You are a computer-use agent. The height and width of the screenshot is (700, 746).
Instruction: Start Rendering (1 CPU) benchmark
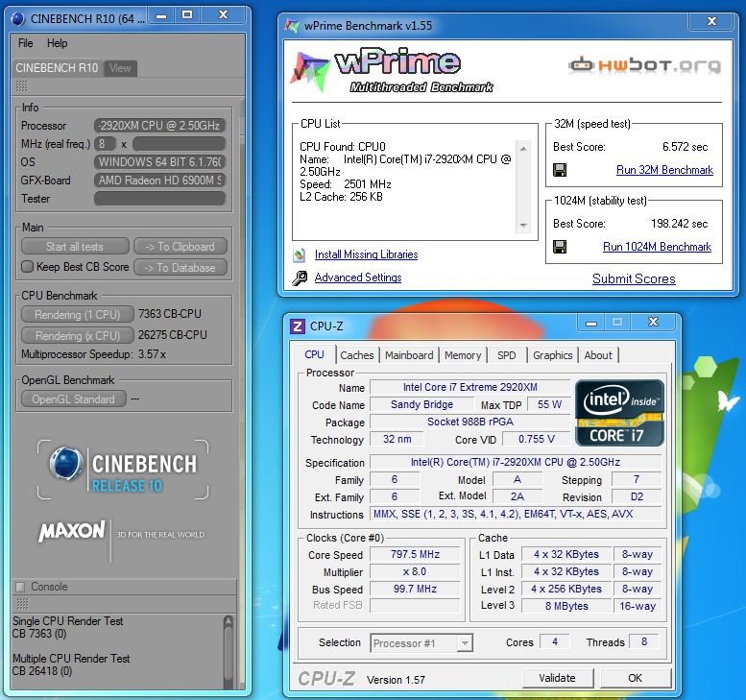tap(78, 315)
